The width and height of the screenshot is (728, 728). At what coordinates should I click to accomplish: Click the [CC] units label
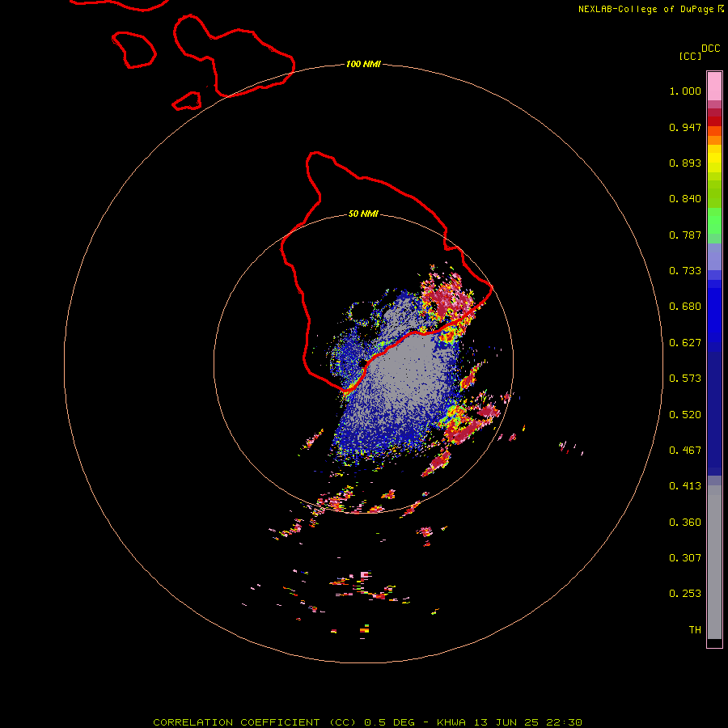(x=690, y=56)
